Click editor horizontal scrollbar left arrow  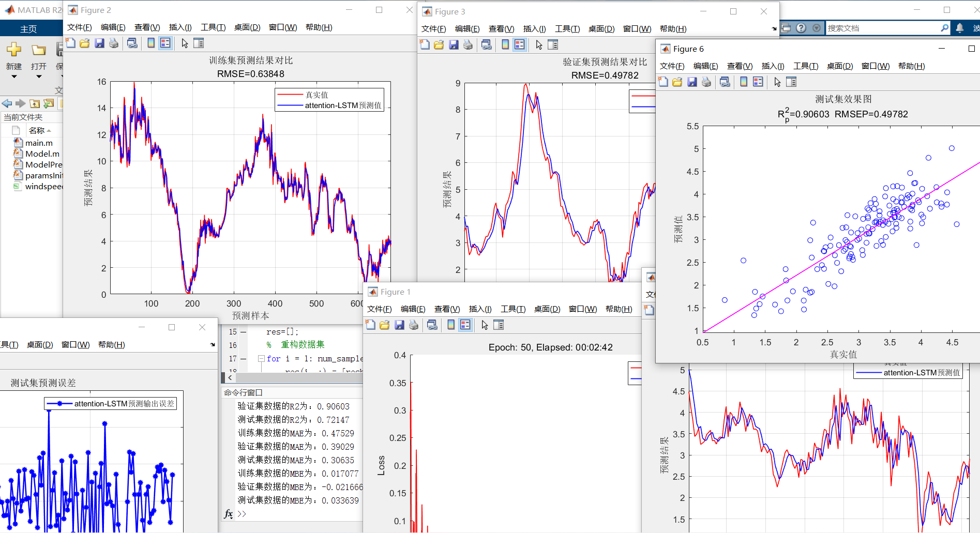(230, 377)
